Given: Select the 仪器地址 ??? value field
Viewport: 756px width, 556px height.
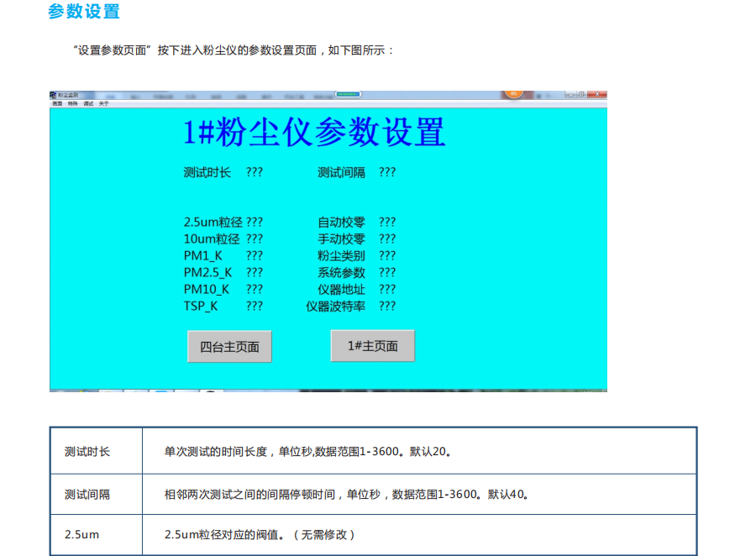Looking at the screenshot, I should coord(387,289).
